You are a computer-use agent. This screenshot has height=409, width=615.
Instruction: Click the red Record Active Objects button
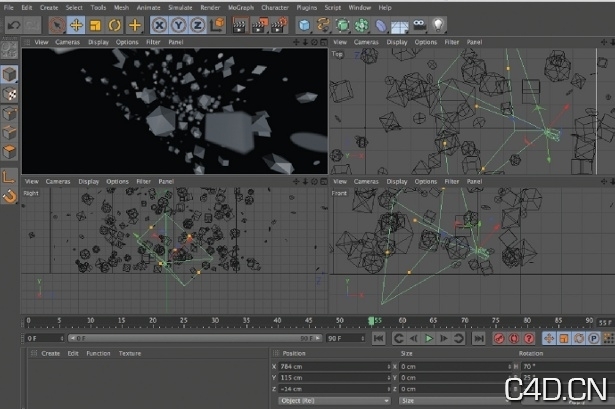pyautogui.click(x=499, y=338)
